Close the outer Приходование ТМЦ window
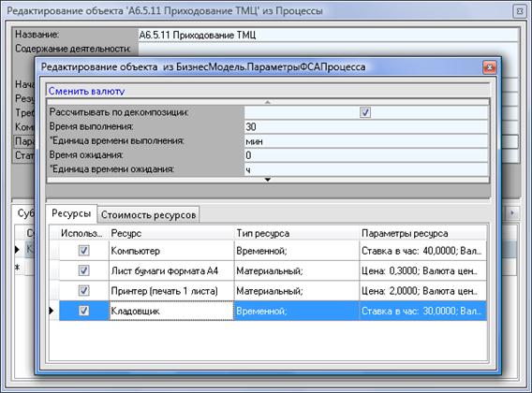The height and width of the screenshot is (393, 532). tap(520, 11)
